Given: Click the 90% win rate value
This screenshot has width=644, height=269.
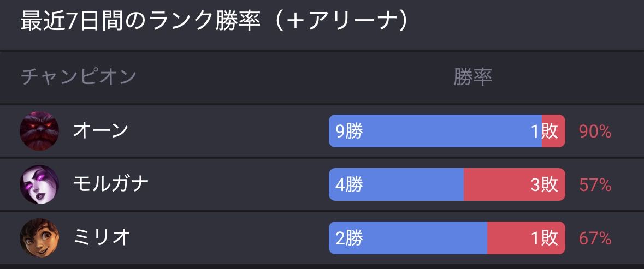Looking at the screenshot, I should pos(595,131).
